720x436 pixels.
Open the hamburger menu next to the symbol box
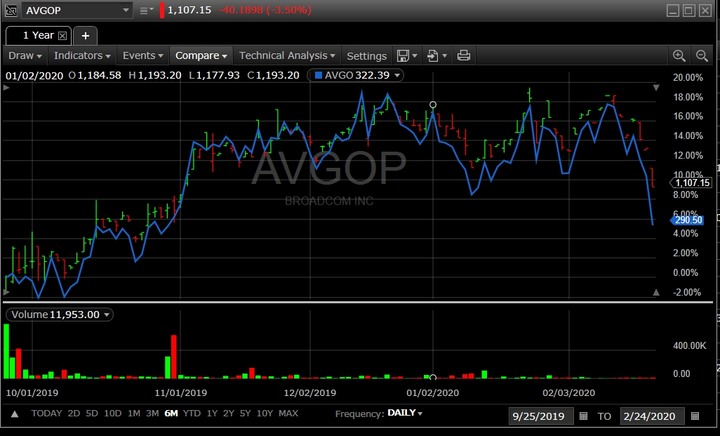(x=146, y=10)
